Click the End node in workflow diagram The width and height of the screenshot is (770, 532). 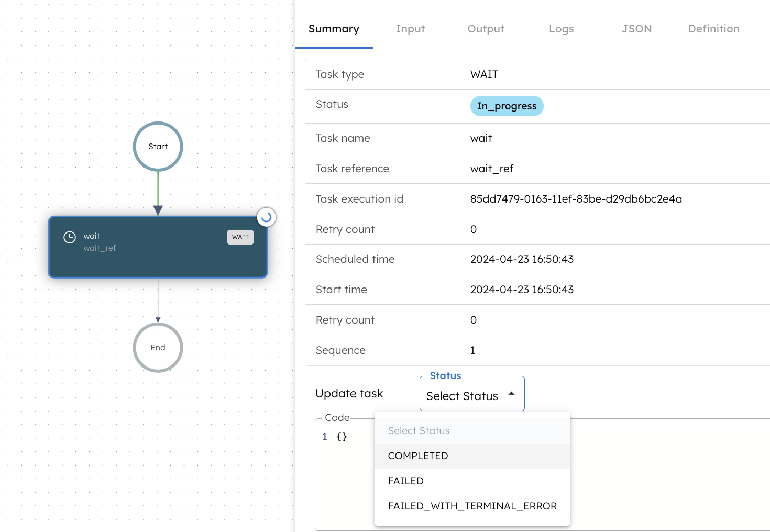pyautogui.click(x=158, y=348)
